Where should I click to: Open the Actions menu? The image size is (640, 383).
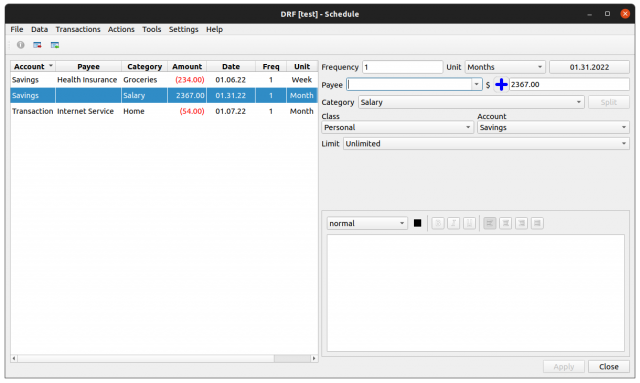coord(121,29)
